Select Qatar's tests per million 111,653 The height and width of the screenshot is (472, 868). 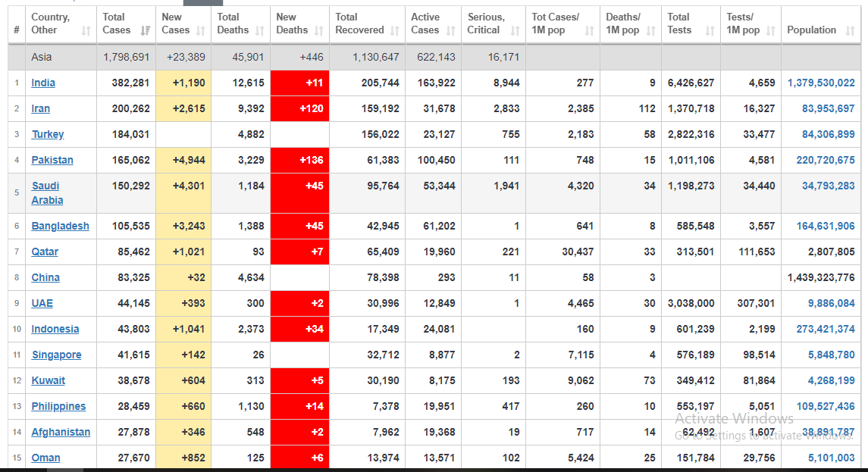tap(750, 252)
